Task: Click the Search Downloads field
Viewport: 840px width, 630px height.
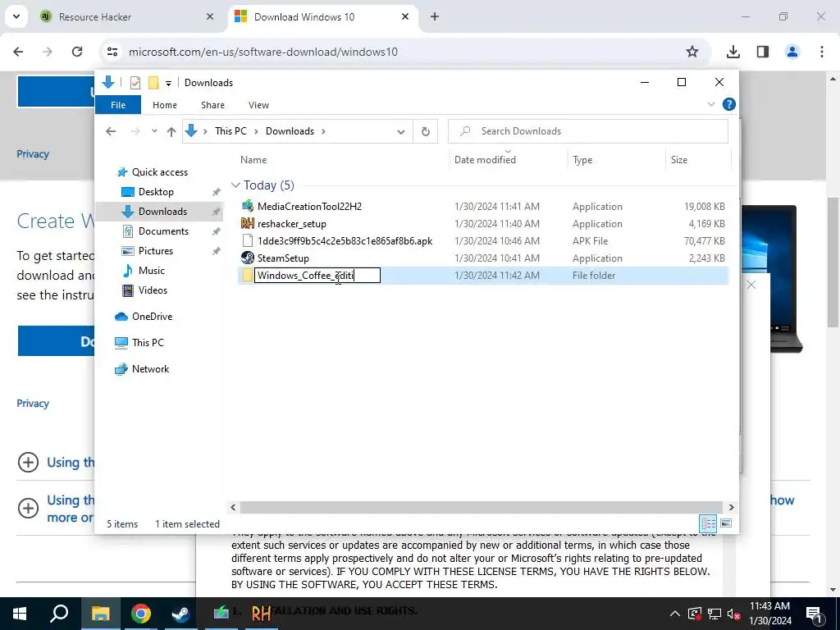Action: (x=587, y=131)
